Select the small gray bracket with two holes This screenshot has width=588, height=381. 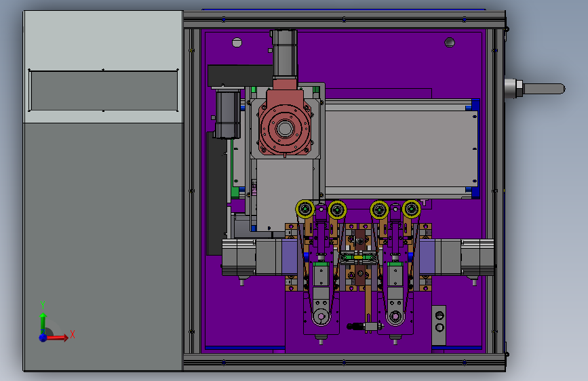(x=439, y=325)
